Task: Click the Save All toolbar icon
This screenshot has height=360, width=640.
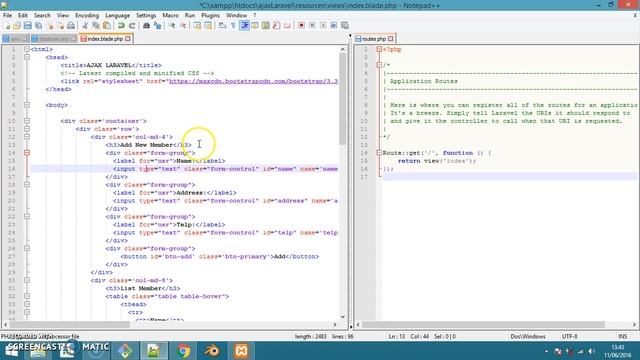Action: 38,26
